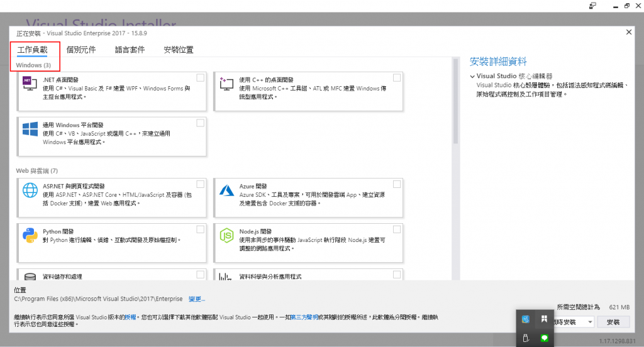Viewport: 644px width, 347px height.
Task: Click the 位置 label
Action: pyautogui.click(x=19, y=290)
